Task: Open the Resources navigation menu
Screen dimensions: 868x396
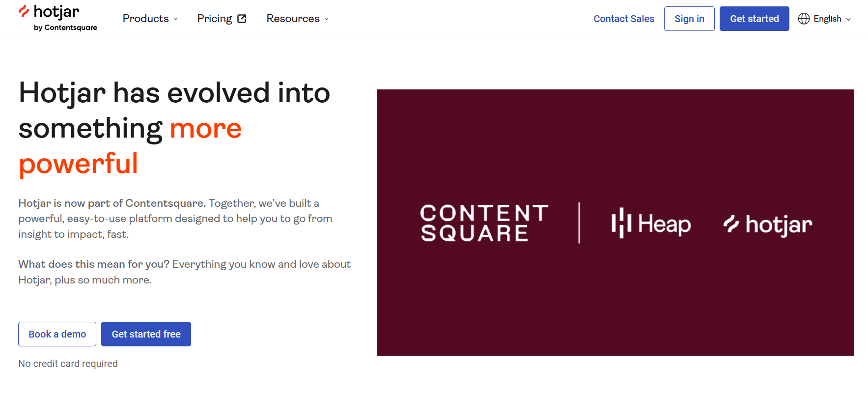Action: click(297, 19)
